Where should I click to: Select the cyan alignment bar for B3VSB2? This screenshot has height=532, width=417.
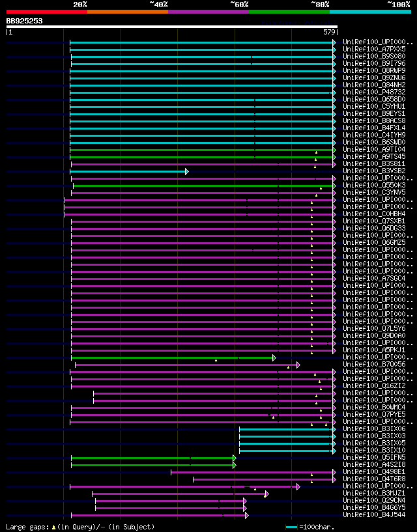(x=128, y=172)
